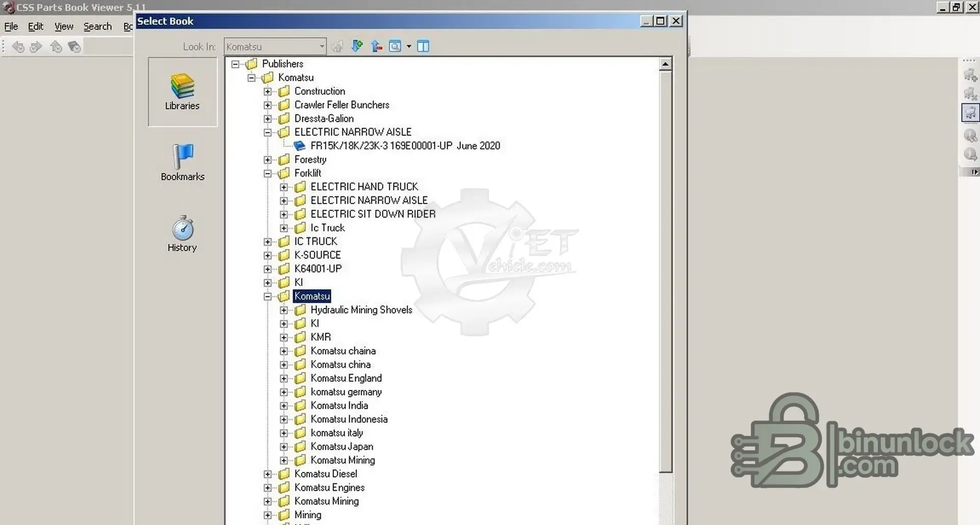Collapse the Forklift folder

(267, 173)
